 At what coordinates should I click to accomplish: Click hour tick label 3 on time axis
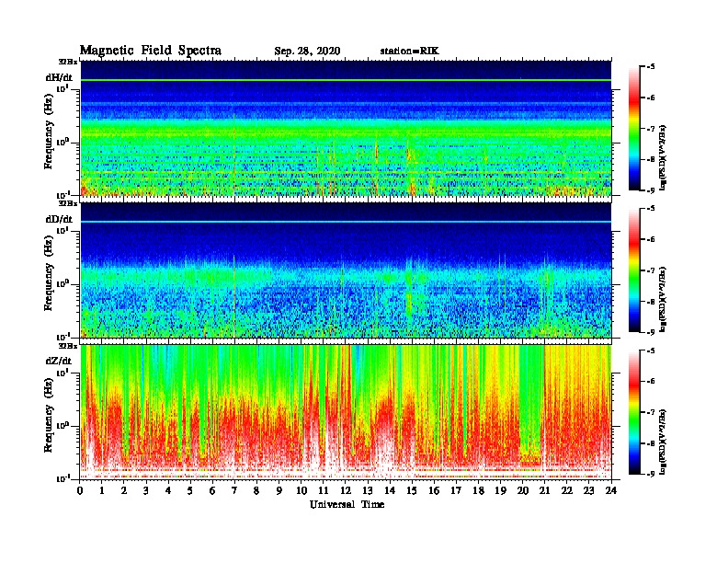tap(146, 490)
